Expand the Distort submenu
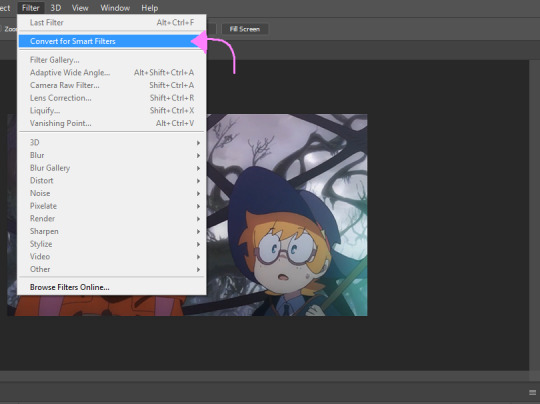 pyautogui.click(x=112, y=181)
